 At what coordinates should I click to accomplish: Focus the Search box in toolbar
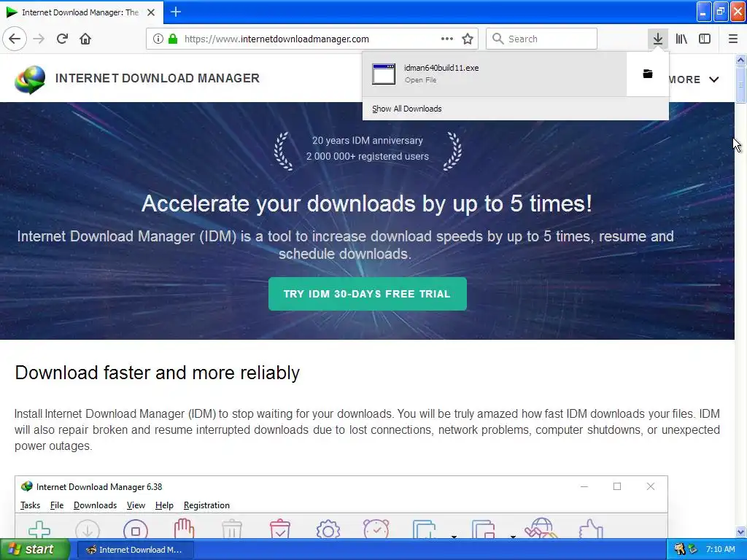point(542,39)
